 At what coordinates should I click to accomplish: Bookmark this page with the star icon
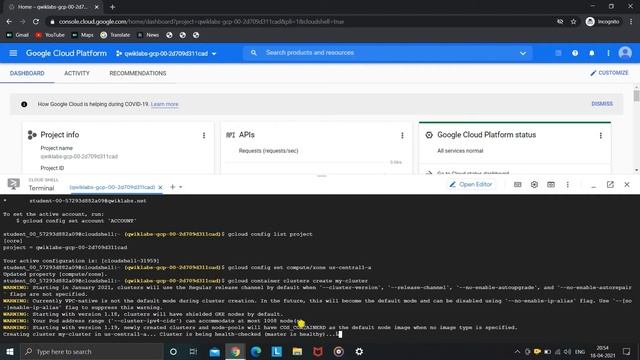click(573, 22)
